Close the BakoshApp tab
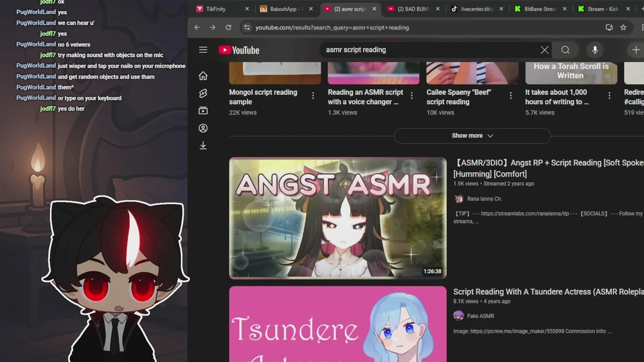 (x=310, y=9)
